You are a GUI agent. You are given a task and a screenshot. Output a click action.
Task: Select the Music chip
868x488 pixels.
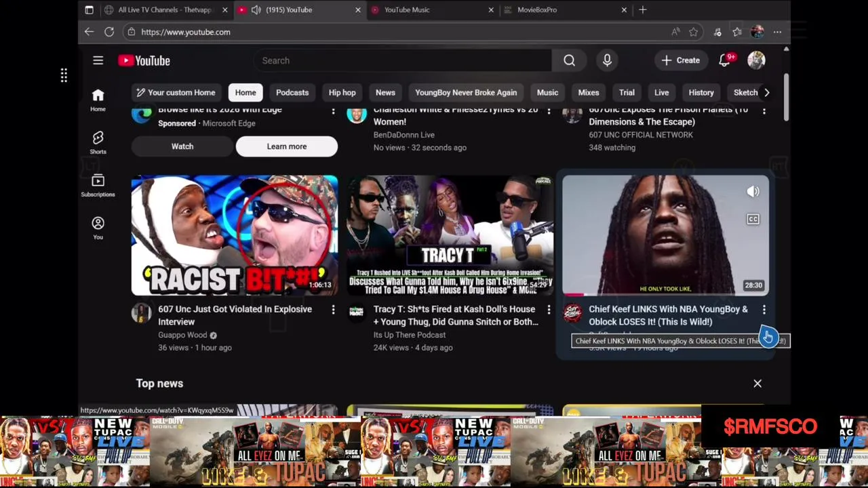(547, 92)
